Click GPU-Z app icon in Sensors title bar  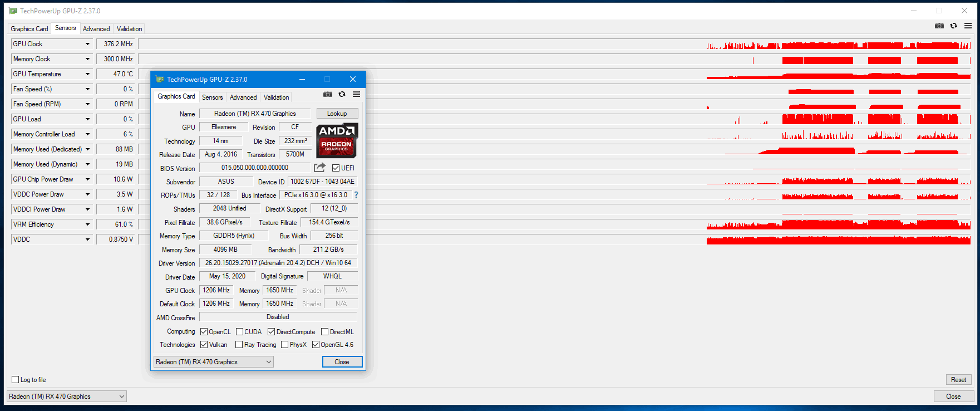[13, 11]
